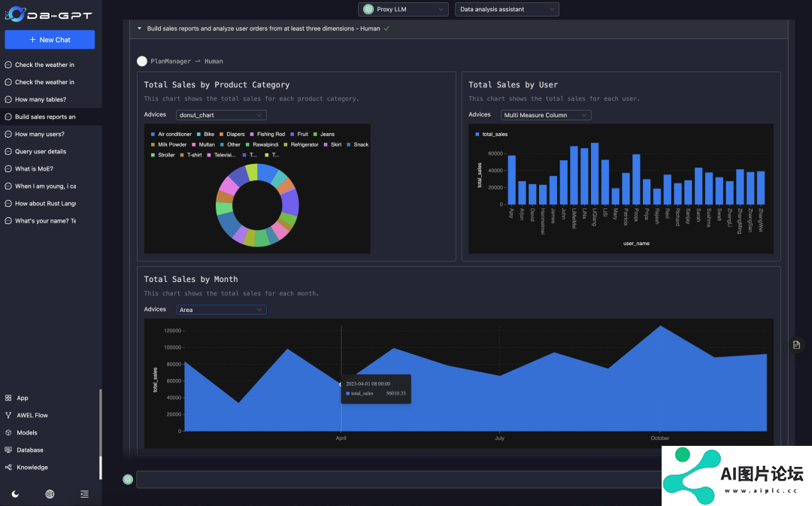Open Database page

coord(30,450)
